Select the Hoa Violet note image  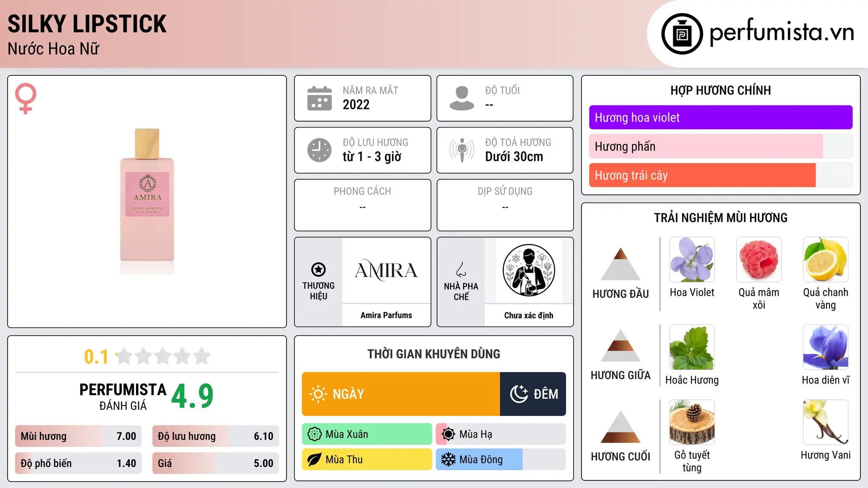click(692, 260)
